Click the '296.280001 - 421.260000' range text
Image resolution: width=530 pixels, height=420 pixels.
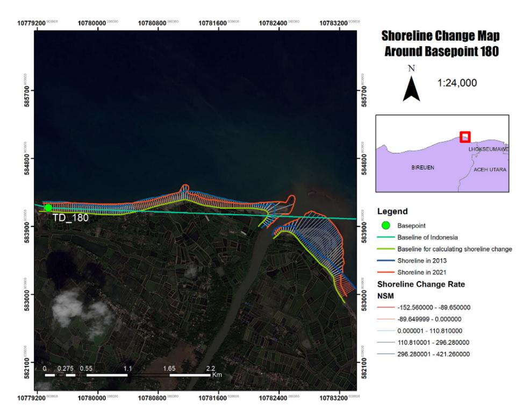pos(434,354)
